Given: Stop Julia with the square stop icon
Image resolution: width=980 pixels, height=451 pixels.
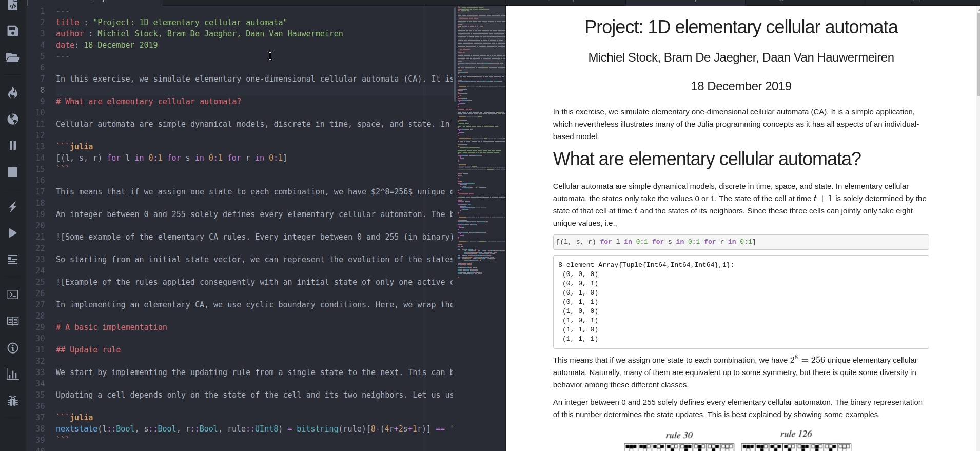Looking at the screenshot, I should click(x=13, y=172).
